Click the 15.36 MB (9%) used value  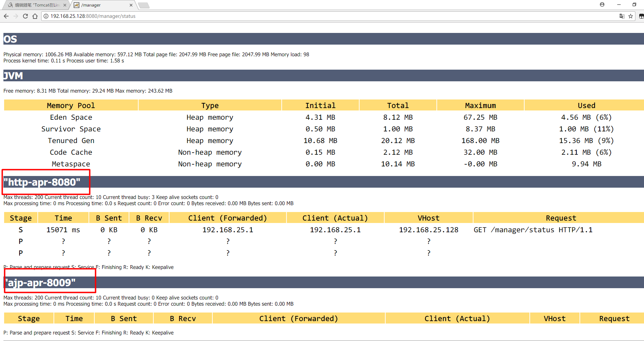click(x=586, y=141)
